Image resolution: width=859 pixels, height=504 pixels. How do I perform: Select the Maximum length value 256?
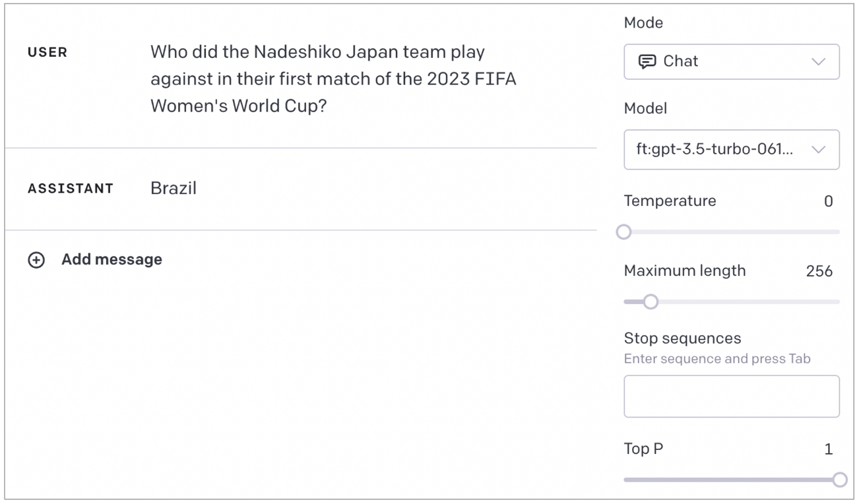819,271
